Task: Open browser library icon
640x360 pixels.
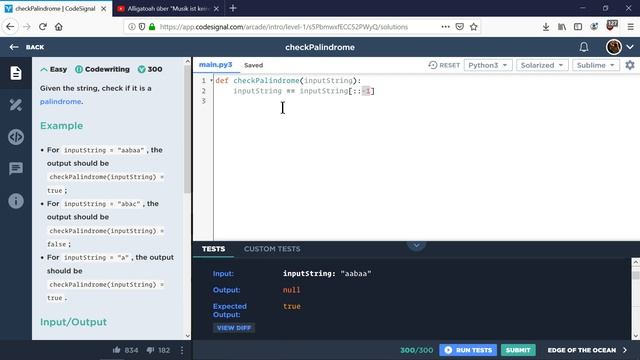Action: [562, 27]
